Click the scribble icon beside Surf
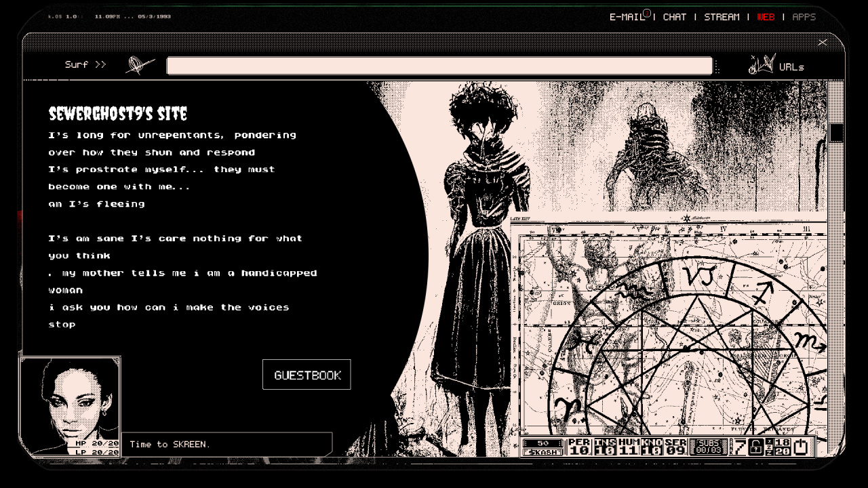 coord(140,66)
